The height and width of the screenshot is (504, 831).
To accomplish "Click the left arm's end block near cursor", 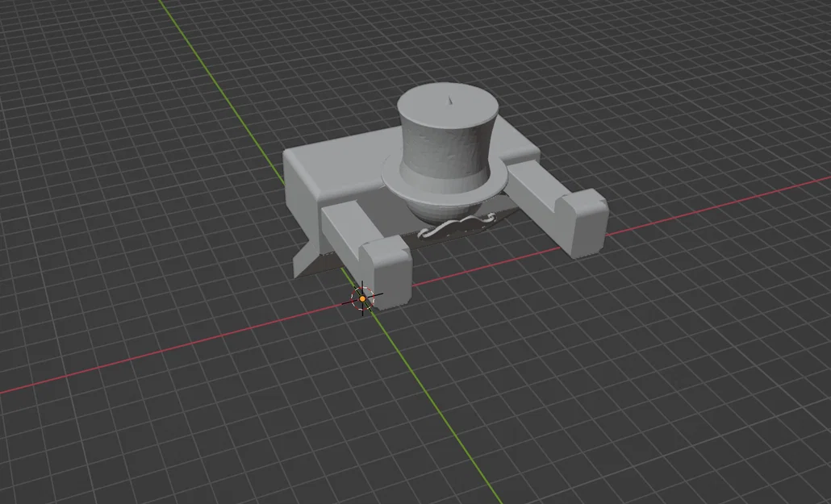I will 386,271.
